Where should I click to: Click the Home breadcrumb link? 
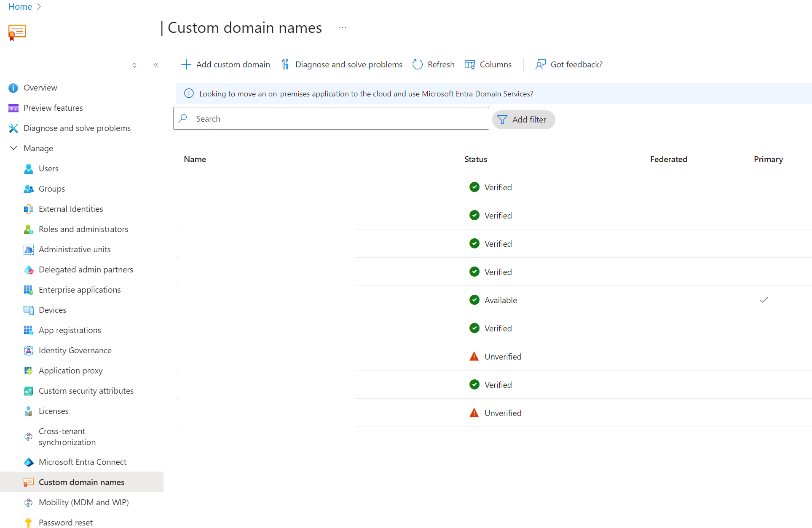tap(20, 7)
